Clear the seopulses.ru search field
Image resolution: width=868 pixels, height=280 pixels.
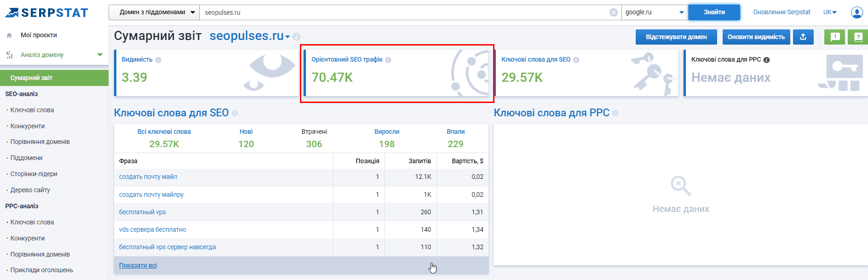613,12
